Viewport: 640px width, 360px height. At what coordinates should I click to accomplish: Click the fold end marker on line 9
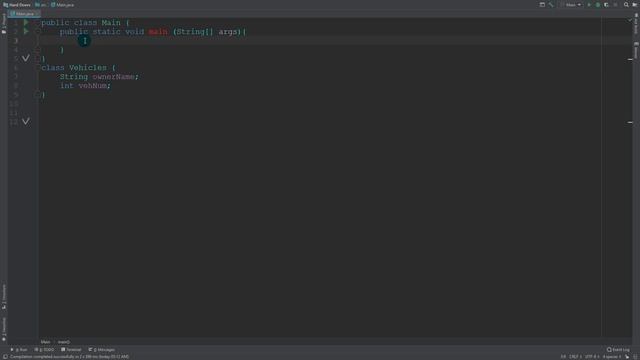(37, 94)
